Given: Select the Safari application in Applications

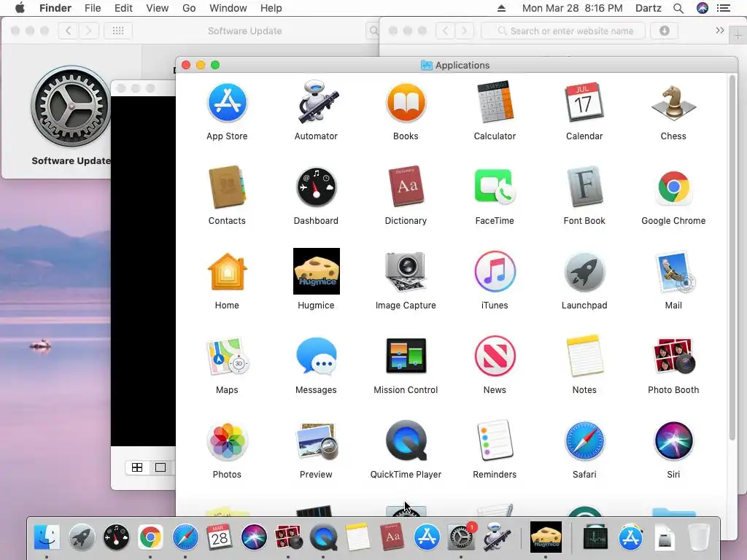Looking at the screenshot, I should pyautogui.click(x=584, y=441).
